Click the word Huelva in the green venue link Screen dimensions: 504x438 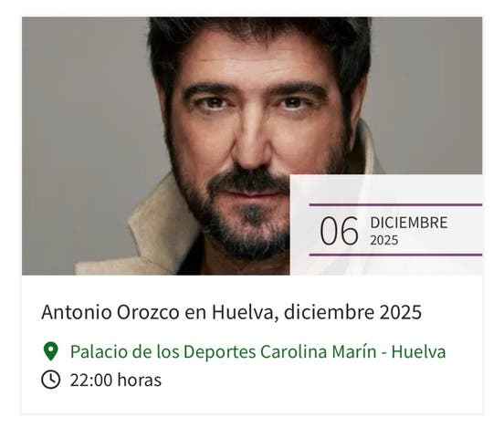tap(418, 351)
